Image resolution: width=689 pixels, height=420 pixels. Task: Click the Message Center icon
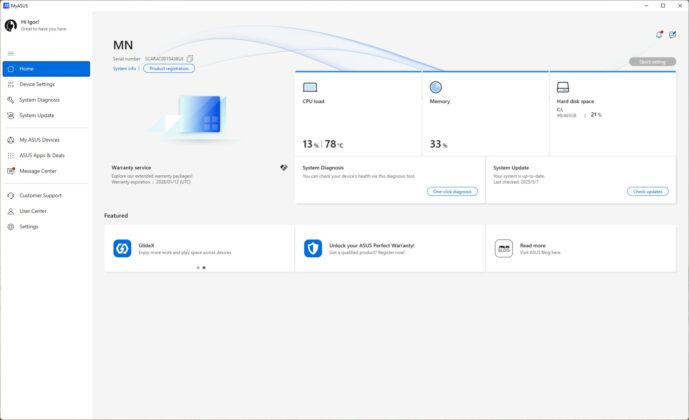click(11, 171)
